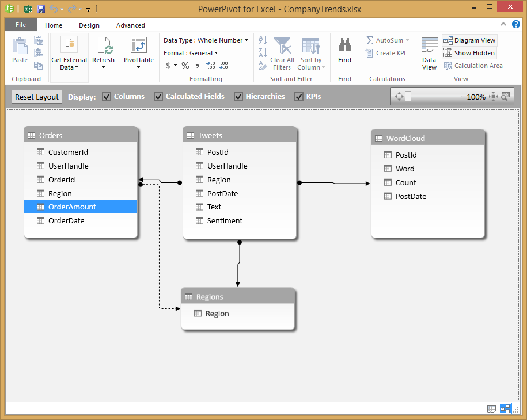Viewport: 527px width, 420px height.
Task: Expand the currency format dropdown arrow
Action: [176, 66]
